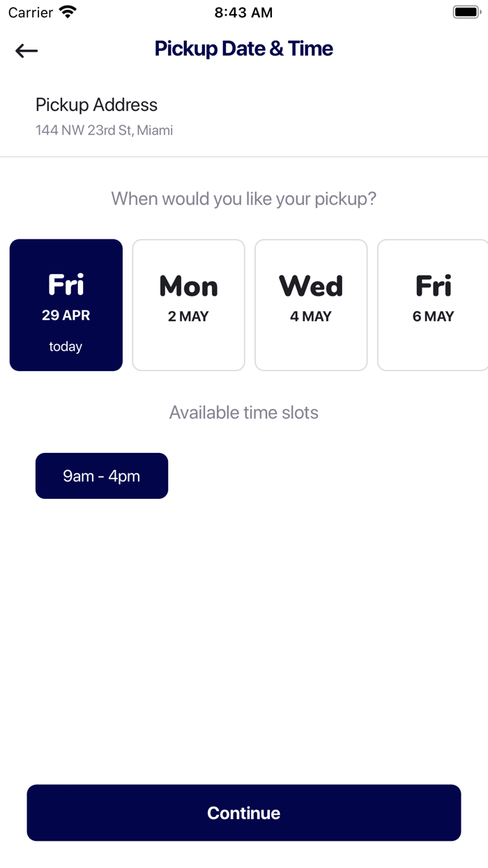Tap the 144 NW 23rd St address
This screenshot has width=488, height=868.
click(104, 130)
